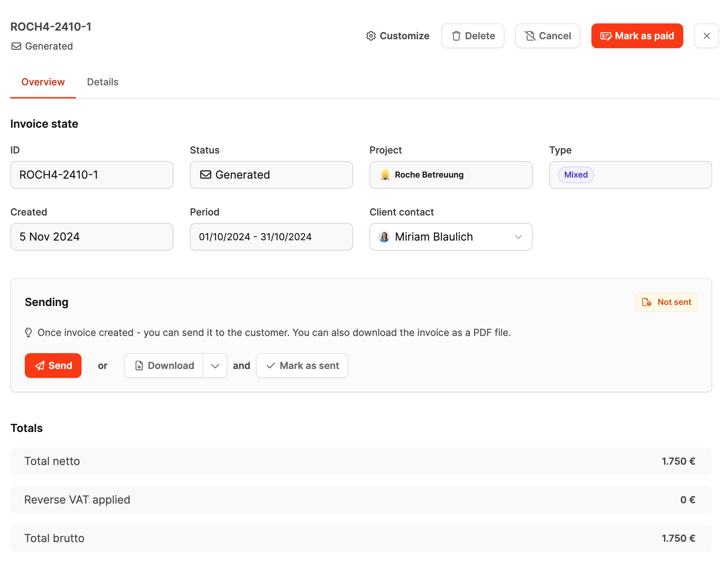This screenshot has height=570, width=728.
Task: Click the paper plane Send icon
Action: click(40, 366)
